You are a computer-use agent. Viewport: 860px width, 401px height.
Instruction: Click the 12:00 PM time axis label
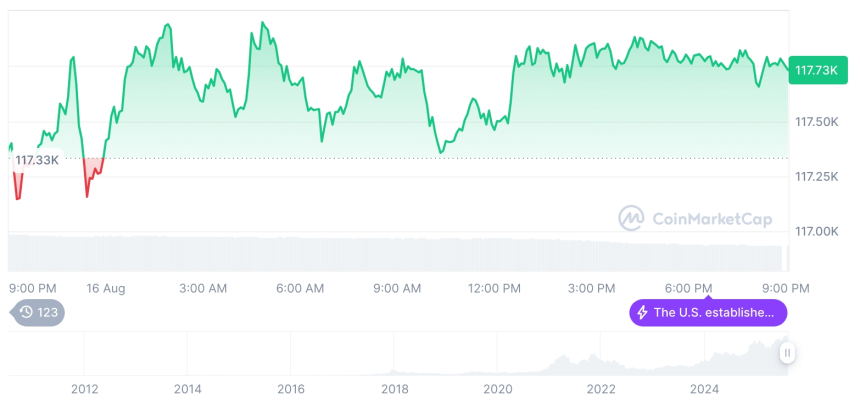(x=494, y=288)
